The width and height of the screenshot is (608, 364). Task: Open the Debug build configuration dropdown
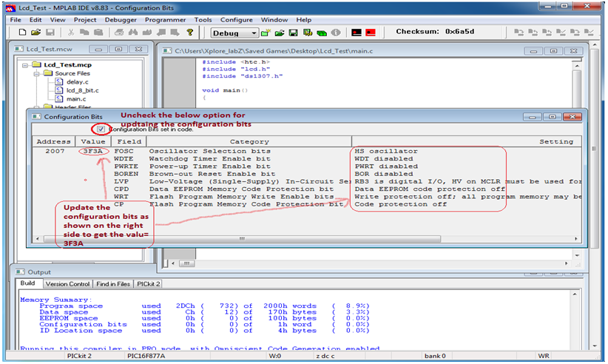pos(254,33)
